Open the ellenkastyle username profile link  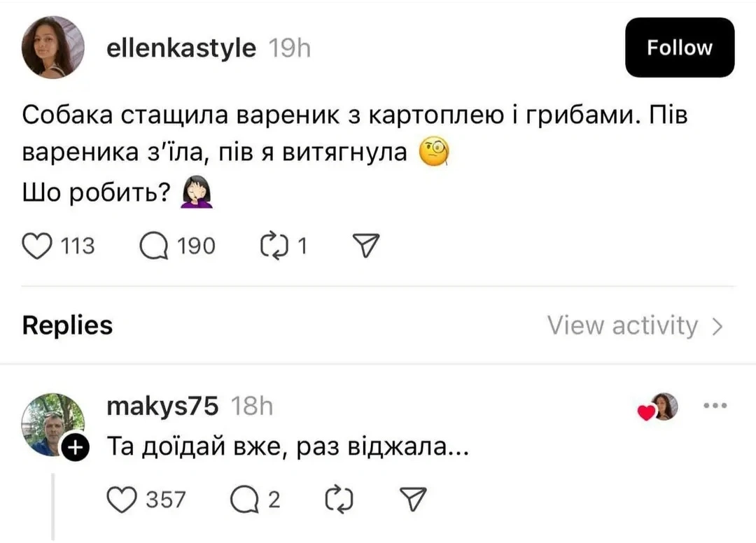tap(181, 48)
